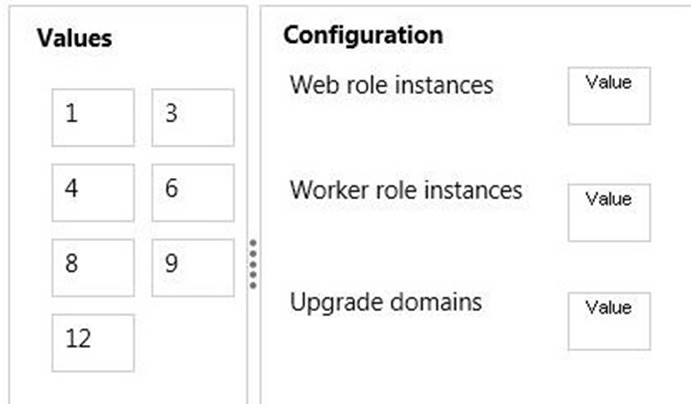Click the Upgrade domains label text
The height and width of the screenshot is (404, 691).
click(385, 302)
